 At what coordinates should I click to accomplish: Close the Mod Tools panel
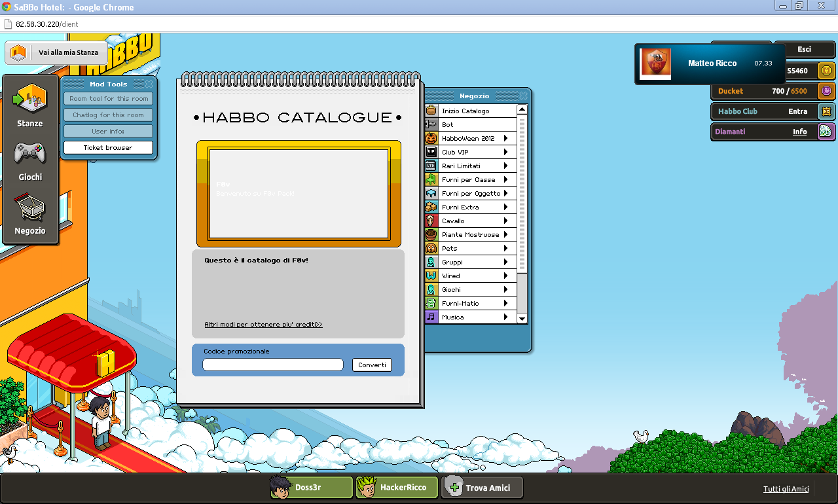point(149,84)
